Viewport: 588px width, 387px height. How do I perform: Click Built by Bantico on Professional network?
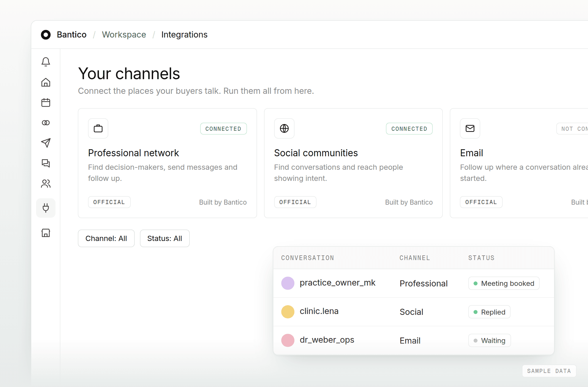click(223, 202)
